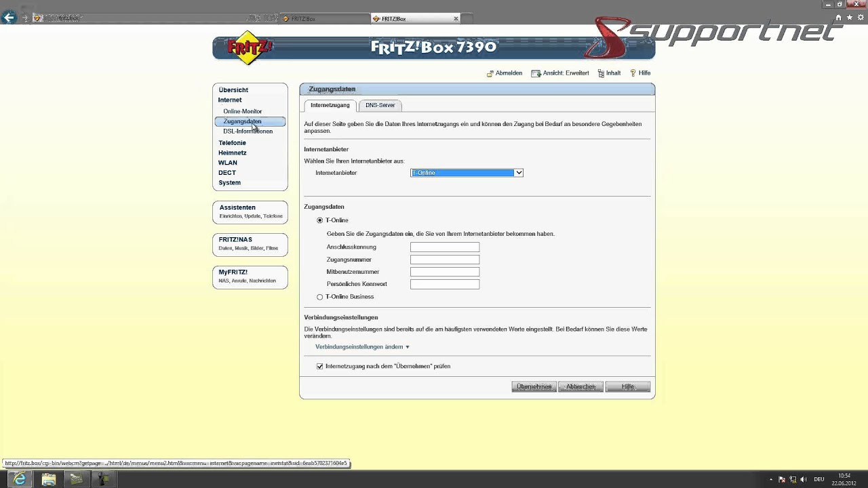
Task: Click the third taskbar application icon
Action: coord(76,479)
